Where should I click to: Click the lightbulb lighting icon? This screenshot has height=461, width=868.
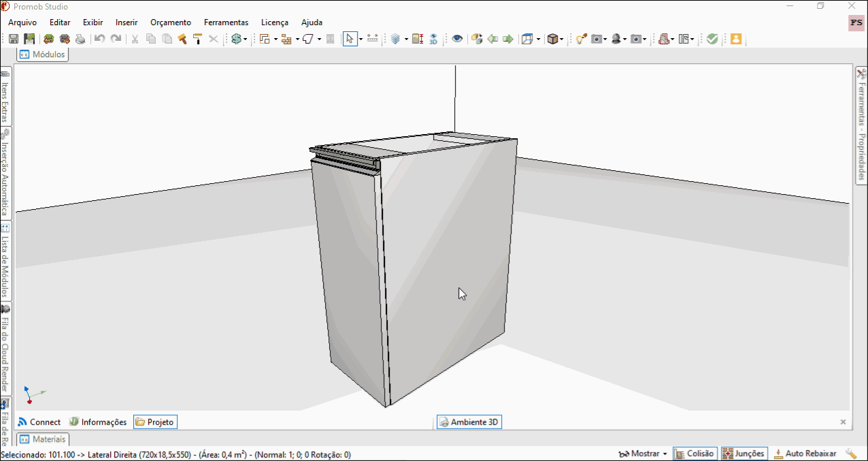pyautogui.click(x=580, y=39)
